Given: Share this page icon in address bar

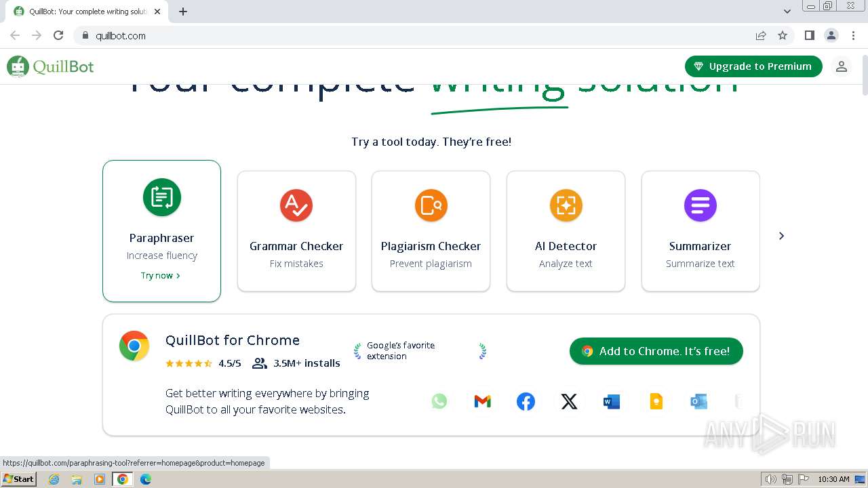Looking at the screenshot, I should pos(761,35).
